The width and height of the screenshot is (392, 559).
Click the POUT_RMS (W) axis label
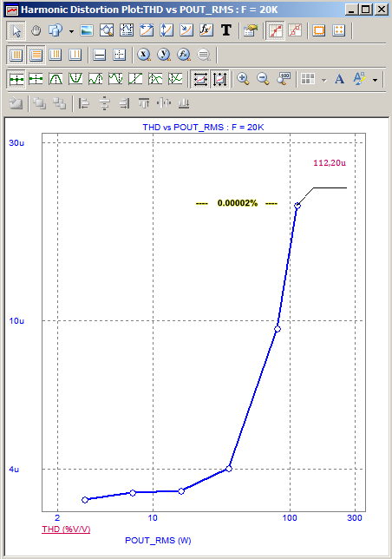click(158, 541)
